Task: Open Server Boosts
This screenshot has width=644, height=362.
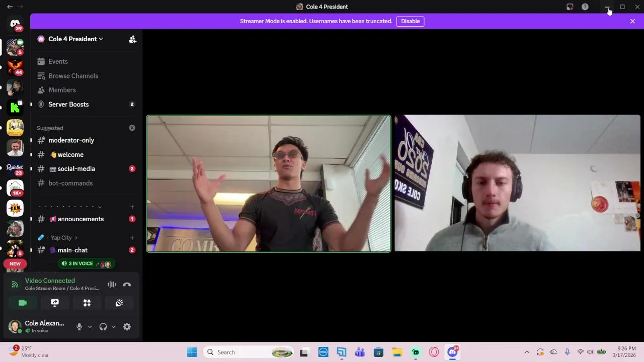Action: click(86, 104)
